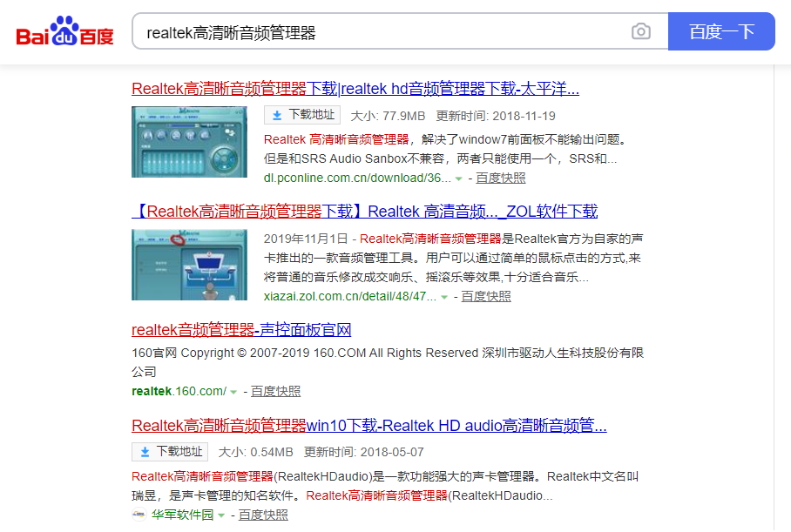The image size is (791, 532).
Task: Click download arrow icon beside 0.54MB result
Action: [145, 452]
